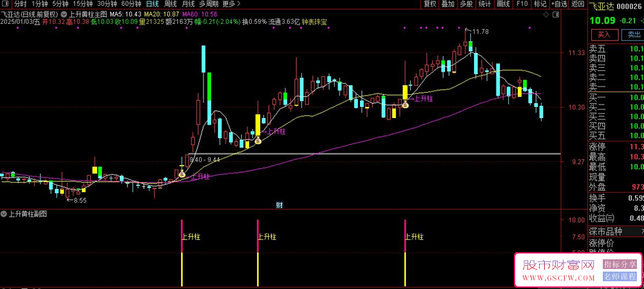Open the 多股 multi-stock view

[x=466, y=5]
